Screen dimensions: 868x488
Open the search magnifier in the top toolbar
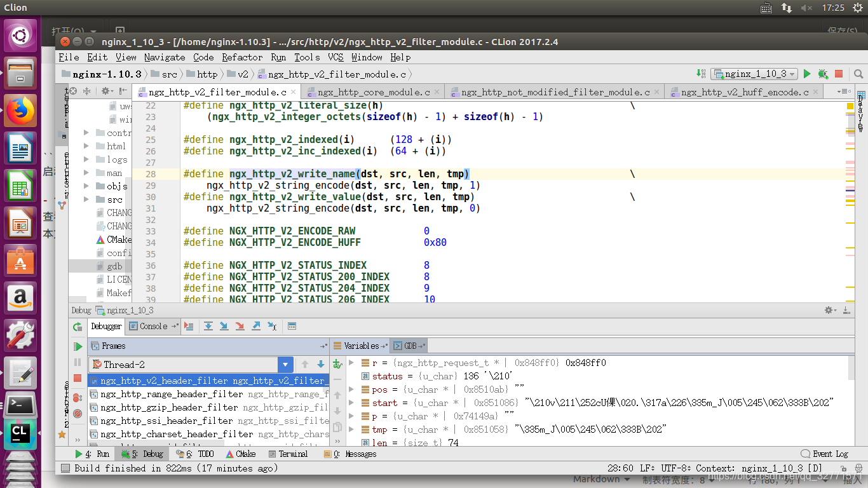point(858,74)
